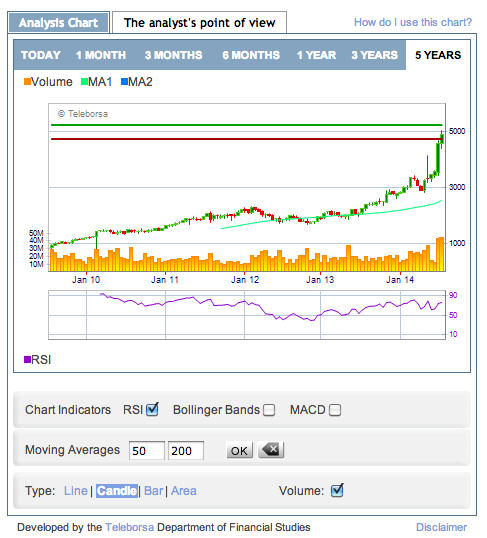Viewport: 487px width, 538px height.
Task: Show the TODAY chart range
Action: (41, 55)
